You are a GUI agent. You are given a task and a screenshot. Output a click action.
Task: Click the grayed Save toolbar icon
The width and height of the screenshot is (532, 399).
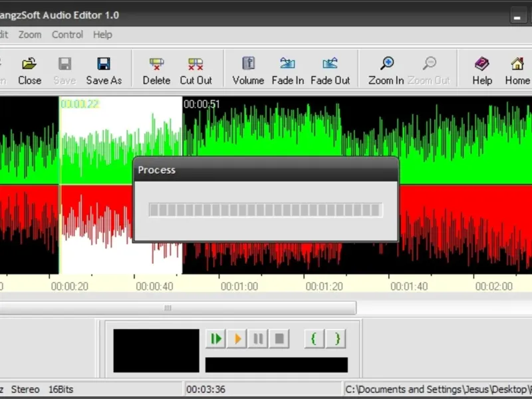click(x=65, y=71)
